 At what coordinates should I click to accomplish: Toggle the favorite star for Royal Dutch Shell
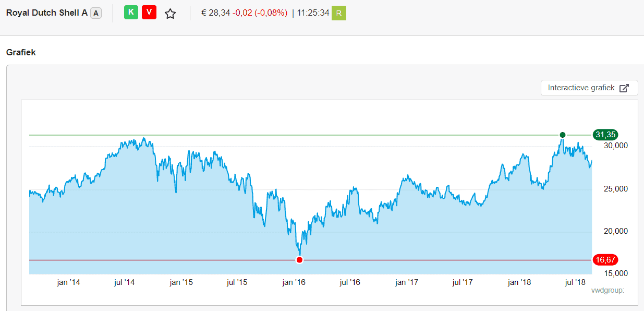(x=170, y=12)
